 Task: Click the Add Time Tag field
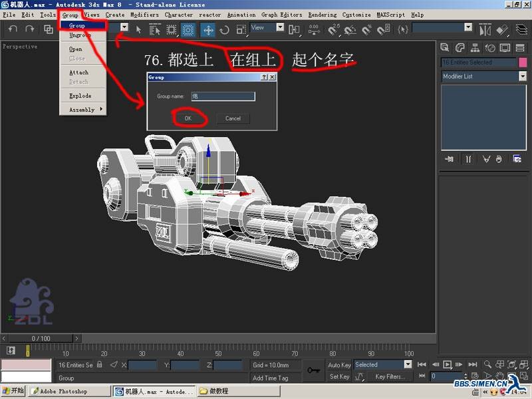276,378
